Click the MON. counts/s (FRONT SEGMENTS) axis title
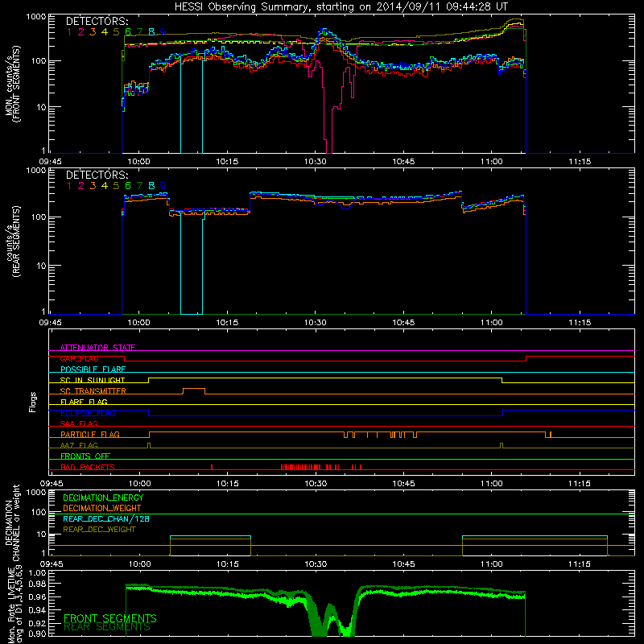This screenshot has height=644, width=644. coord(12,84)
